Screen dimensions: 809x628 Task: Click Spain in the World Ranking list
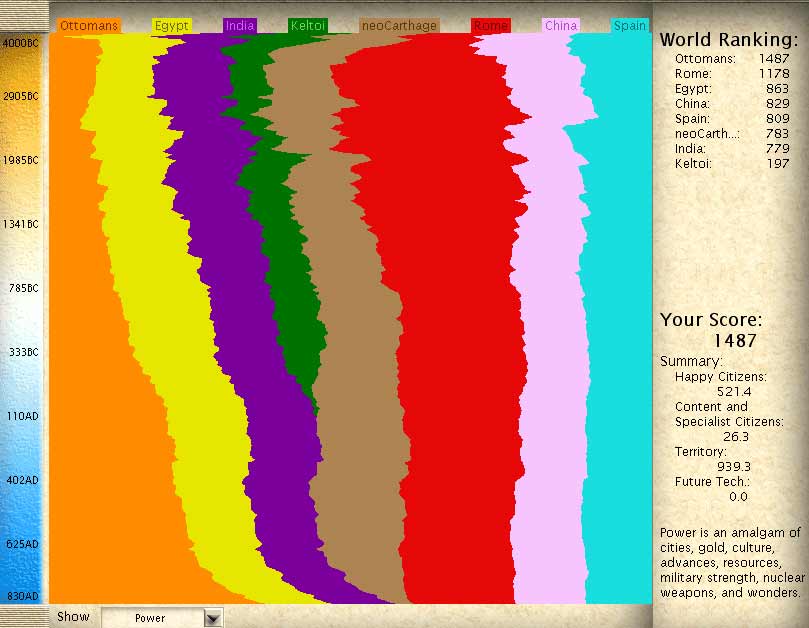click(692, 119)
